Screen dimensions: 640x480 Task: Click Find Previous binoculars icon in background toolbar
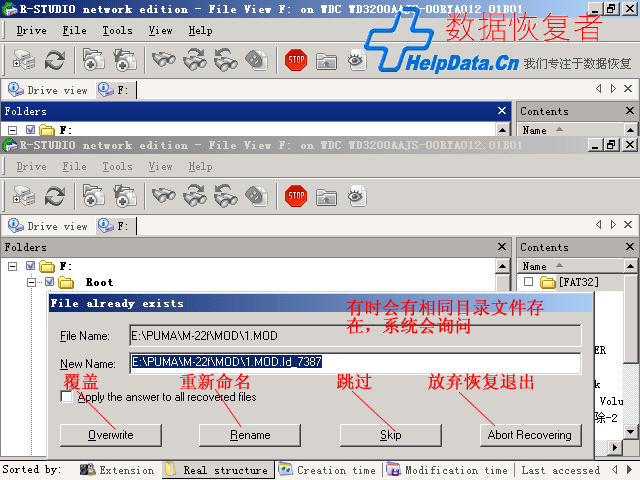pyautogui.click(x=226, y=60)
